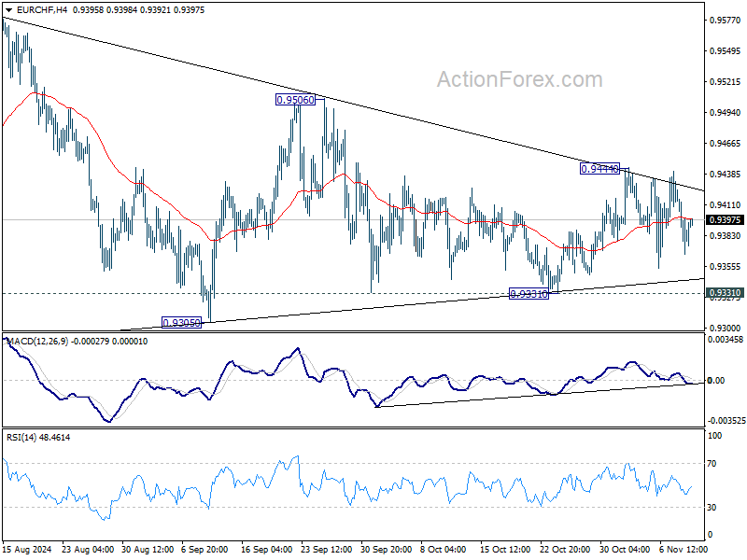Click the 0.95770 price axis value

(x=726, y=20)
